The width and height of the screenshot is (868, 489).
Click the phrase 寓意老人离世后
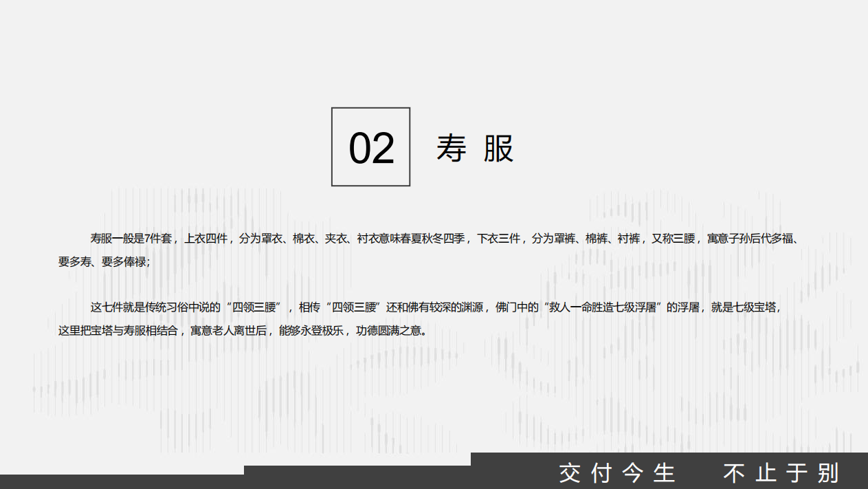[x=228, y=330]
